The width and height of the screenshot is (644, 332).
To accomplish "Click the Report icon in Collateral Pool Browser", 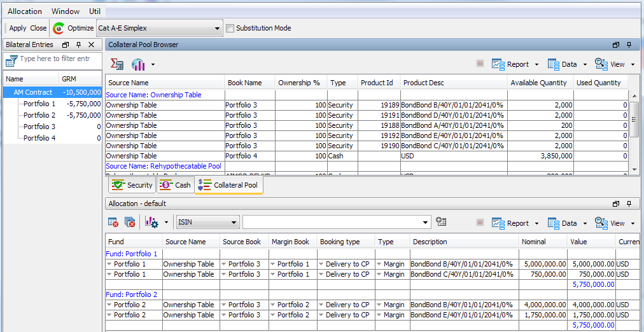I will (x=498, y=64).
